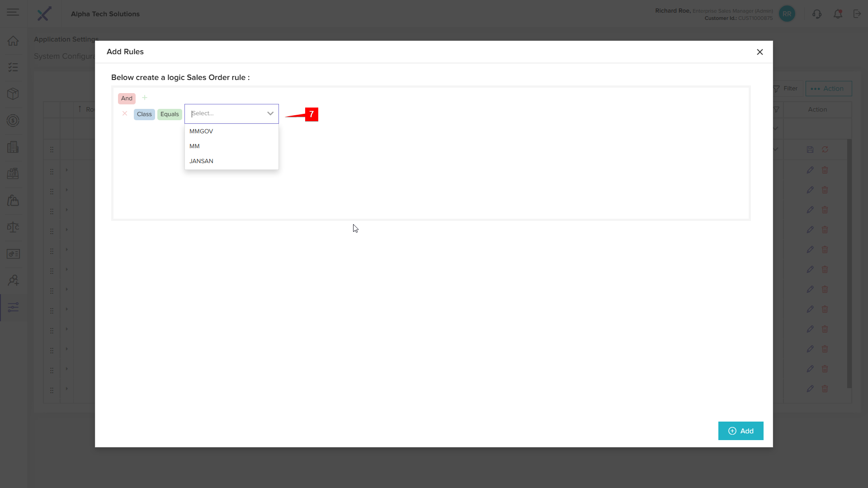868x488 pixels.
Task: Open the dollar coin sidebar icon
Action: (13, 121)
